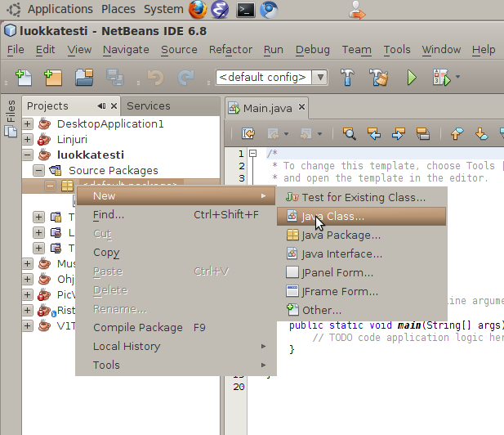Click the New Project toolbar icon

pos(53,78)
